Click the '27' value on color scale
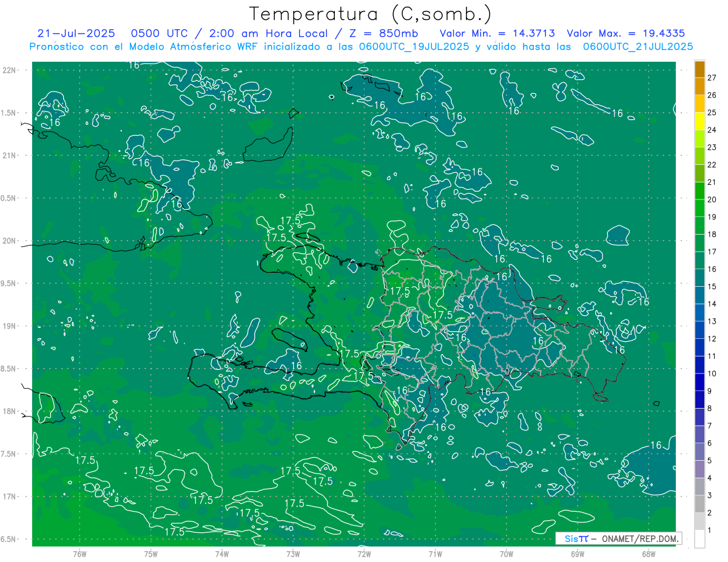This screenshot has height=562, width=728. click(x=712, y=78)
